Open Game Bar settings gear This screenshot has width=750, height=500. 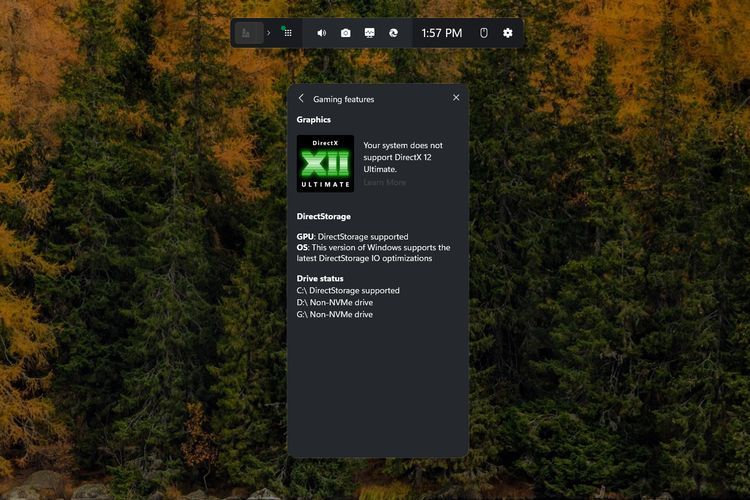507,33
